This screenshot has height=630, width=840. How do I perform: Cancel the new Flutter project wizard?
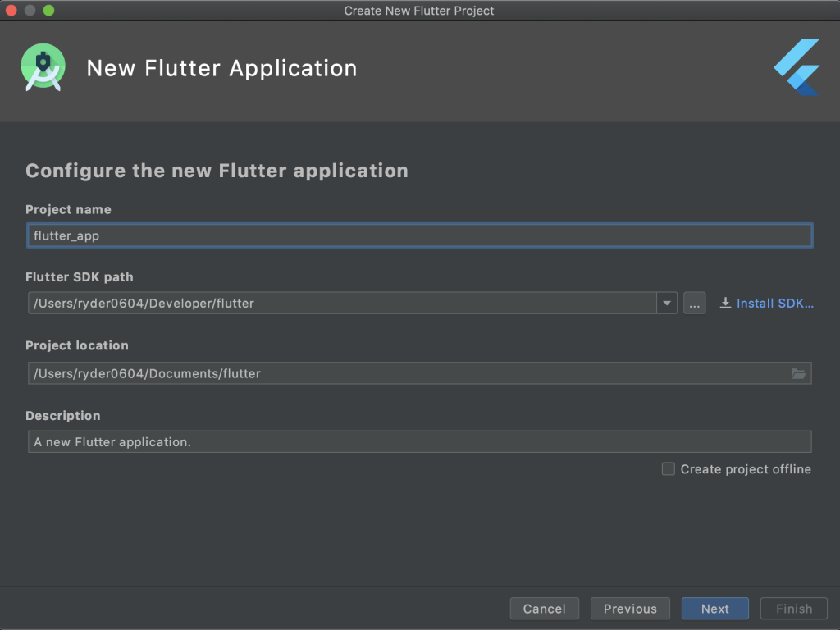pyautogui.click(x=545, y=609)
